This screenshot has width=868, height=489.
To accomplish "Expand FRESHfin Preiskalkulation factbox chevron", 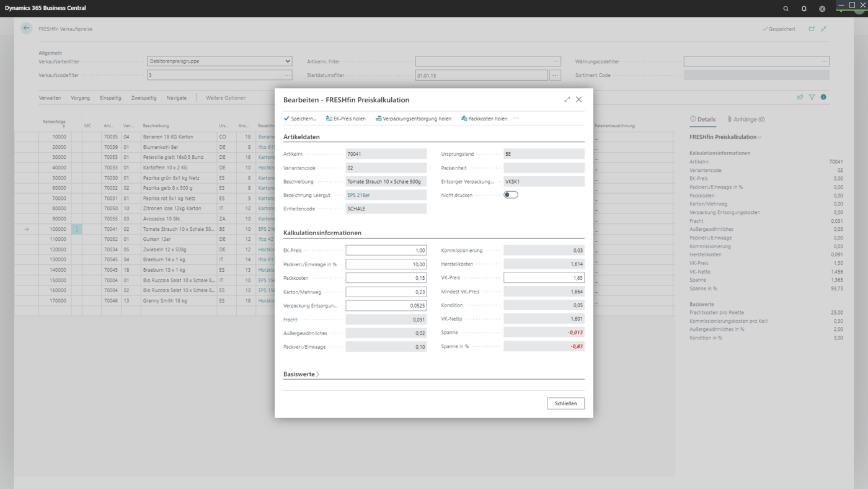I will [760, 137].
